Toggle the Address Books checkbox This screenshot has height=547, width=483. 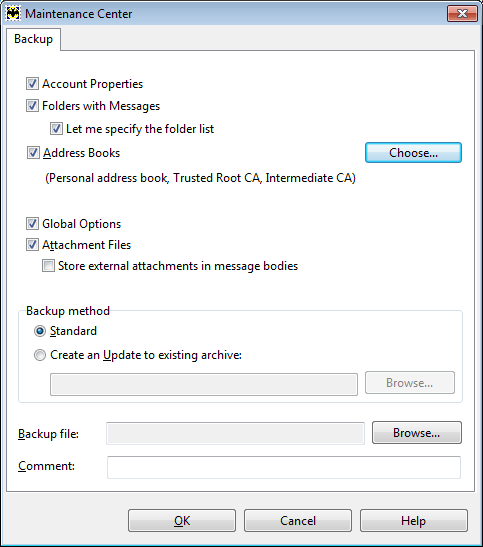point(33,152)
